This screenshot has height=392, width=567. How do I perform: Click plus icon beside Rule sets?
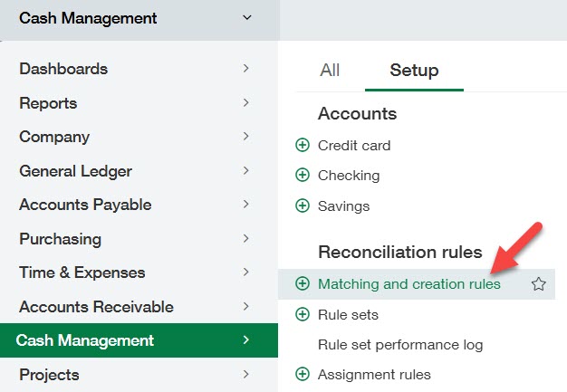click(303, 315)
